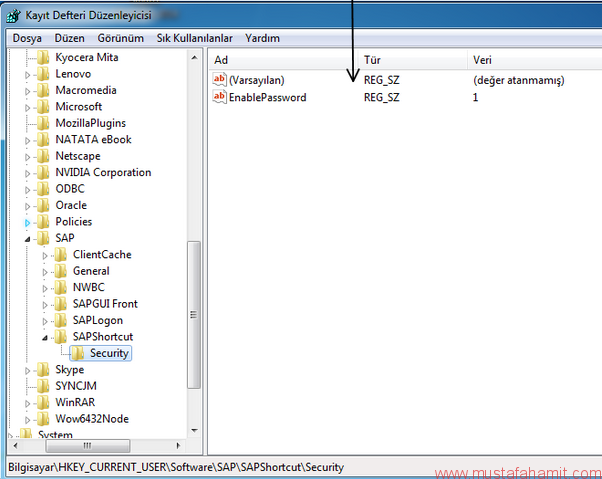Click the Skype folder icon
The height and width of the screenshot is (479, 602).
click(x=43, y=370)
